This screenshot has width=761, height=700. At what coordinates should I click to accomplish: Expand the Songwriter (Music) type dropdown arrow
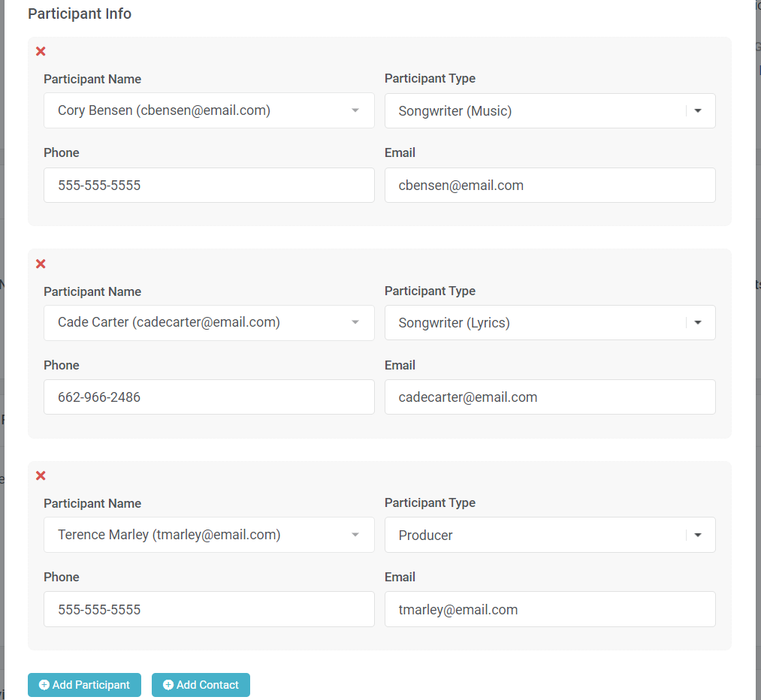(x=698, y=111)
